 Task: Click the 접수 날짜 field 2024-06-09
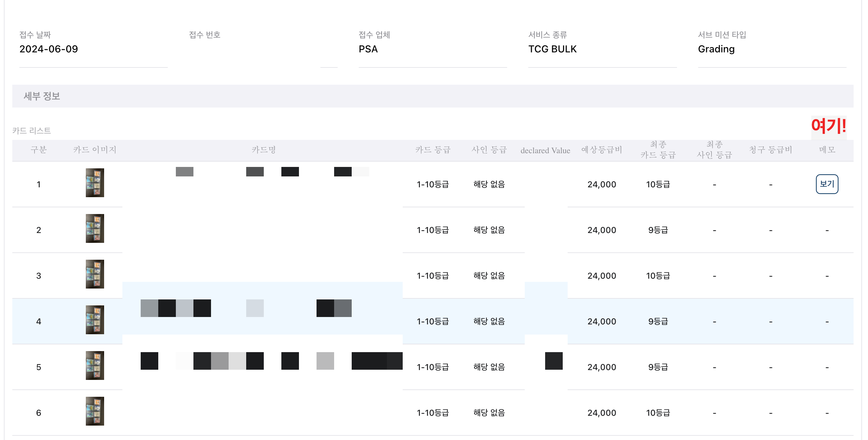94,49
